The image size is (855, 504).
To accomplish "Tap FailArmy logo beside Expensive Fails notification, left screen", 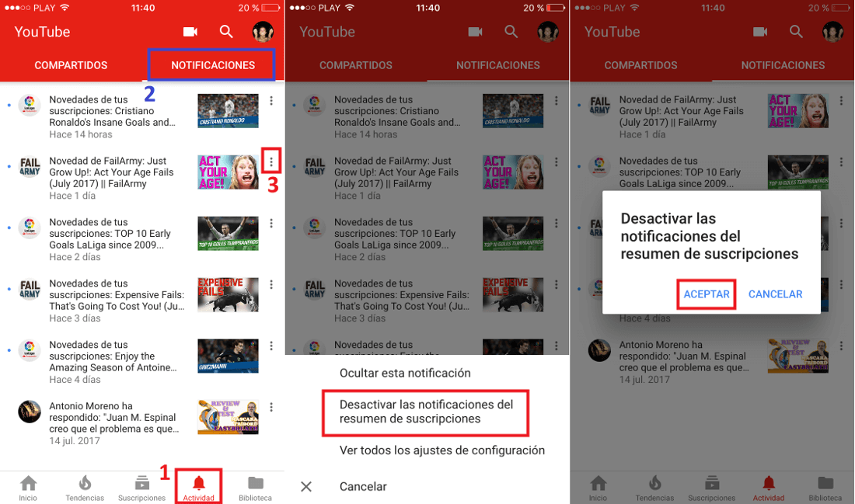I will pos(30,290).
